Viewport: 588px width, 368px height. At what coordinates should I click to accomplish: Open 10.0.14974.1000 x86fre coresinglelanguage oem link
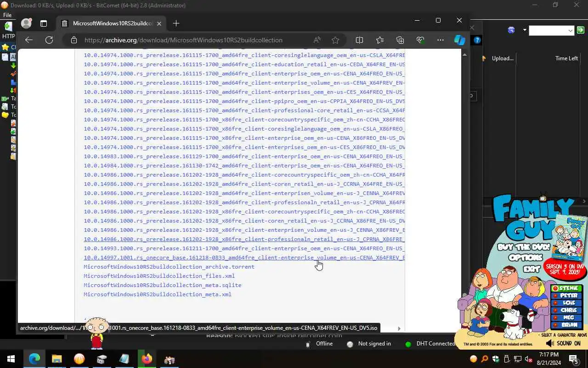click(244, 129)
